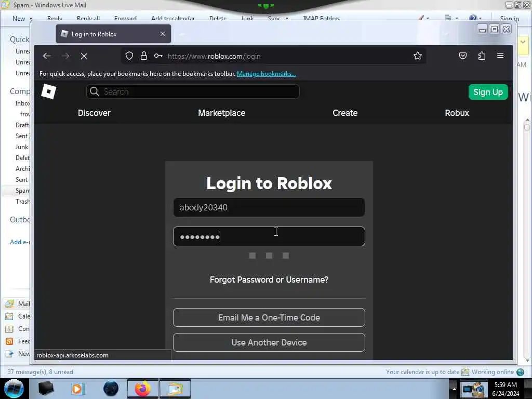Image resolution: width=532 pixels, height=399 pixels.
Task: Select Inbox folder in Live Mail
Action: click(x=22, y=103)
